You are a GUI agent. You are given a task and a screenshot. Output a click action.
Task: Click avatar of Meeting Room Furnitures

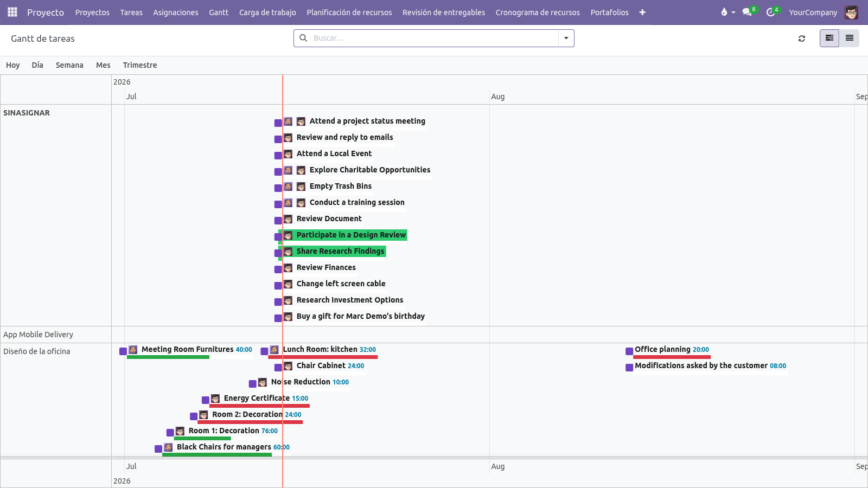133,350
